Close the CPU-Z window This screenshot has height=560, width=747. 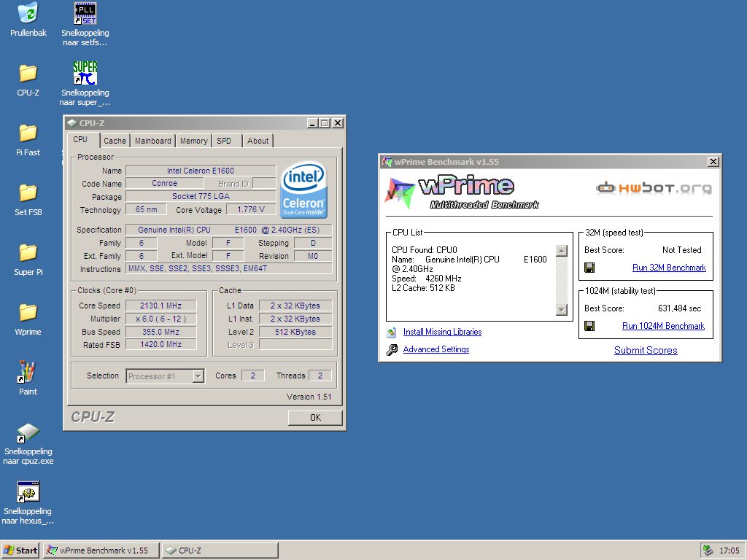tap(337, 122)
